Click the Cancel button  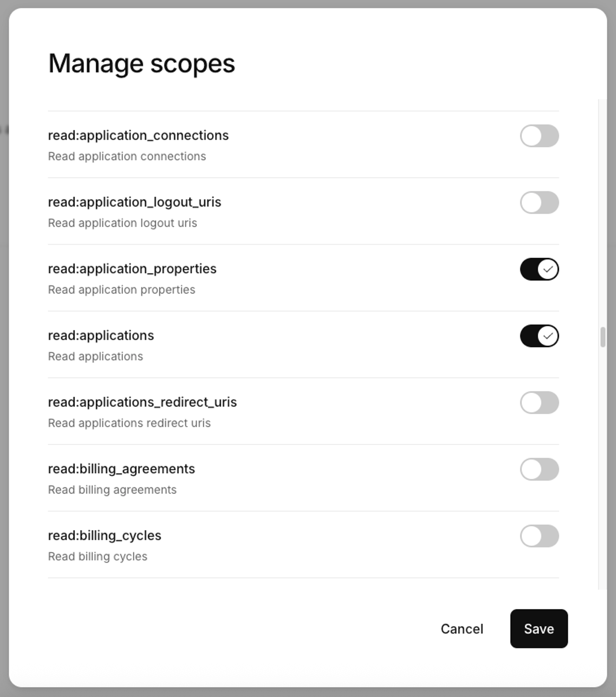click(462, 629)
